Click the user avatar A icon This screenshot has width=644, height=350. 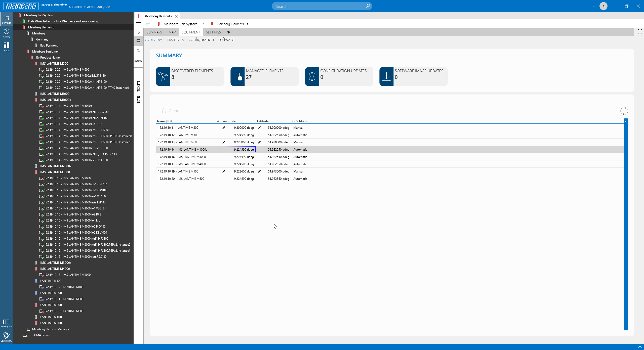603,6
